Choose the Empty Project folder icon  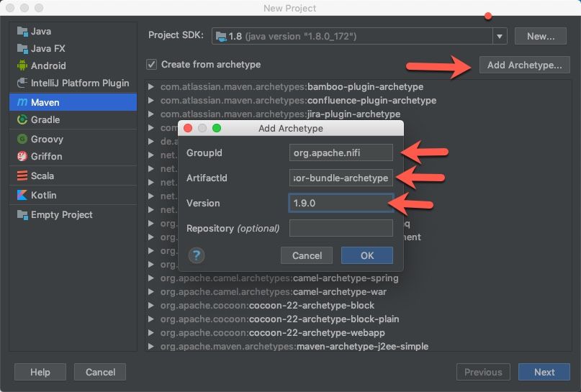(22, 214)
